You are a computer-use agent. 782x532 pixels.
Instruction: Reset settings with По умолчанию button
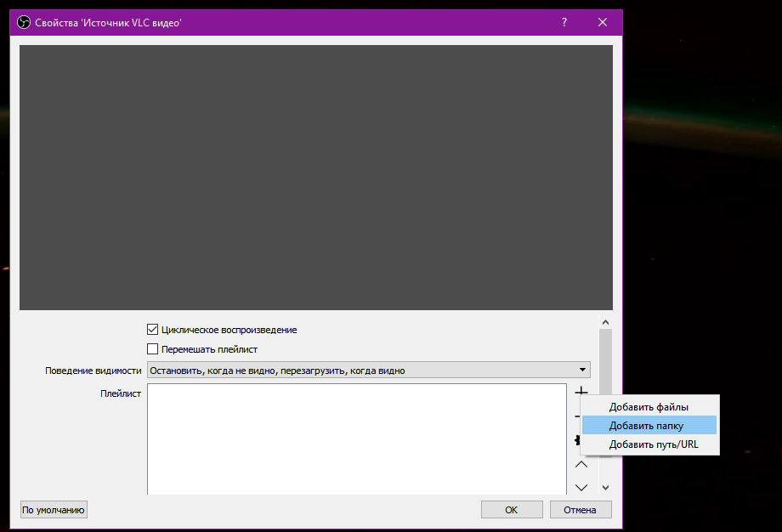click(54, 510)
